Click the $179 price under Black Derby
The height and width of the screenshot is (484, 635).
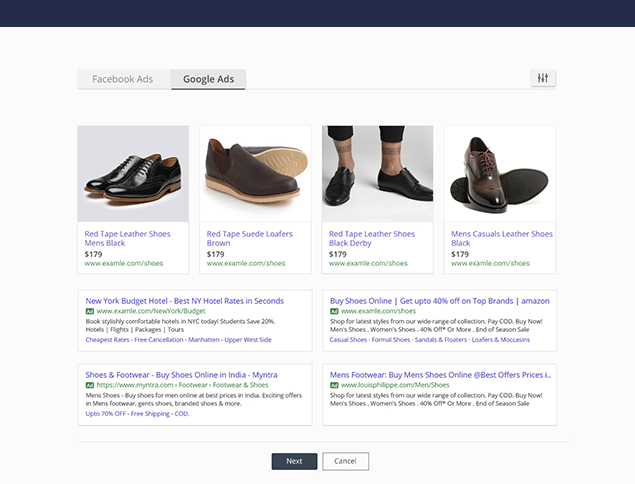click(338, 254)
